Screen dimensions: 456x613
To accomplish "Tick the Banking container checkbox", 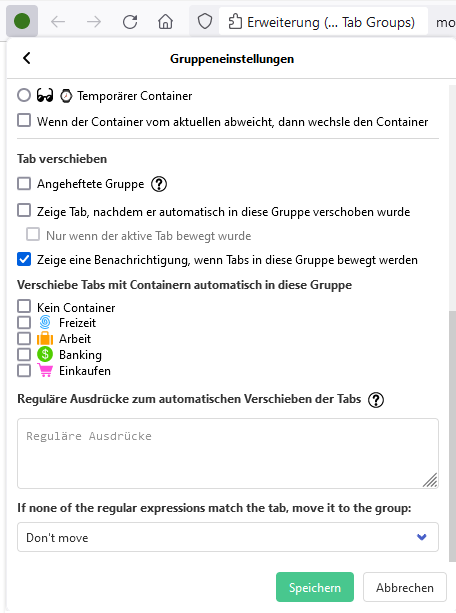I will point(24,354).
